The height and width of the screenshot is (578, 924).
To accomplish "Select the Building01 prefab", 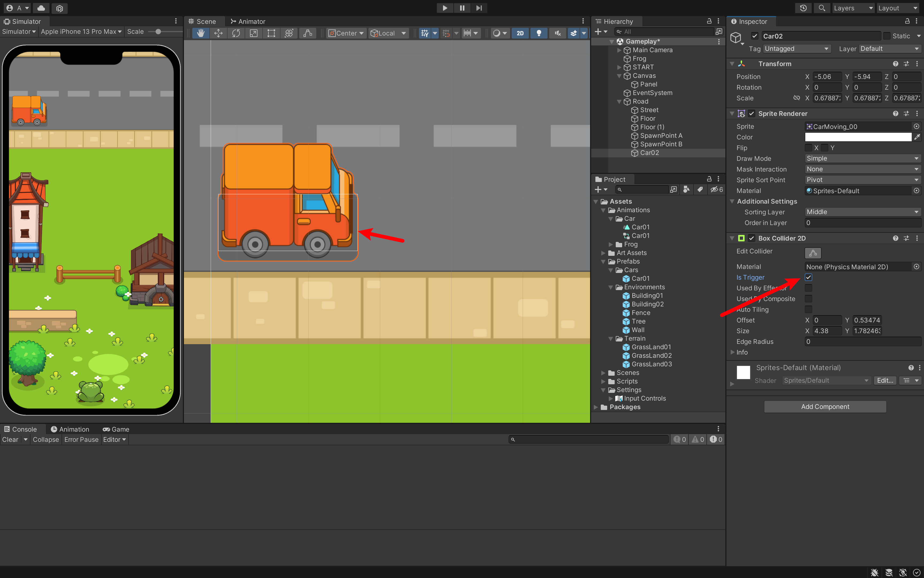I will point(647,295).
